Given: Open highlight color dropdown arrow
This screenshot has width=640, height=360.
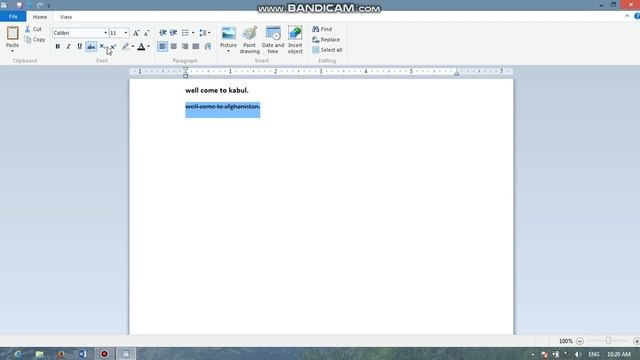Looking at the screenshot, I should coord(133,47).
